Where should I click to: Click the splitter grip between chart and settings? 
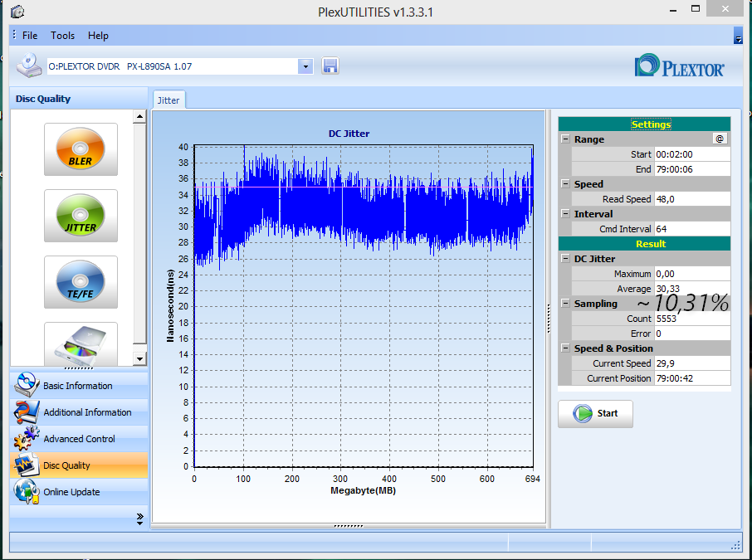point(549,319)
